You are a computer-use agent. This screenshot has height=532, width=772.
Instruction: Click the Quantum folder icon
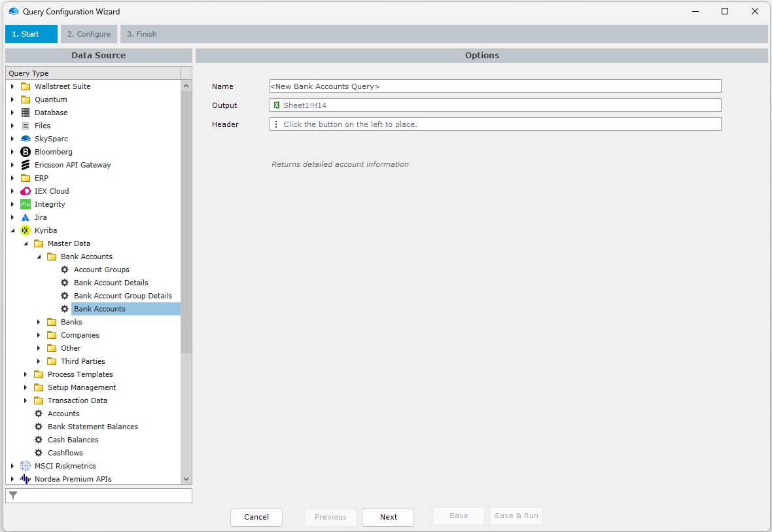click(x=26, y=99)
